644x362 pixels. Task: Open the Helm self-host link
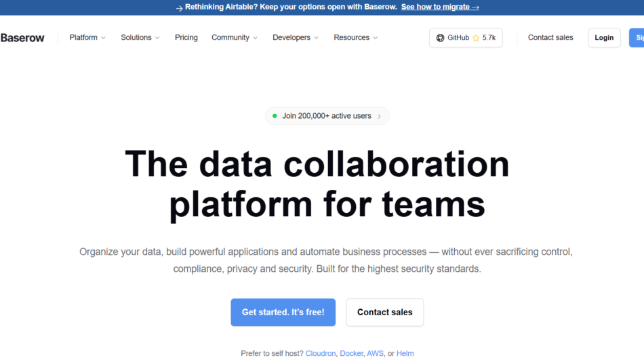point(405,353)
